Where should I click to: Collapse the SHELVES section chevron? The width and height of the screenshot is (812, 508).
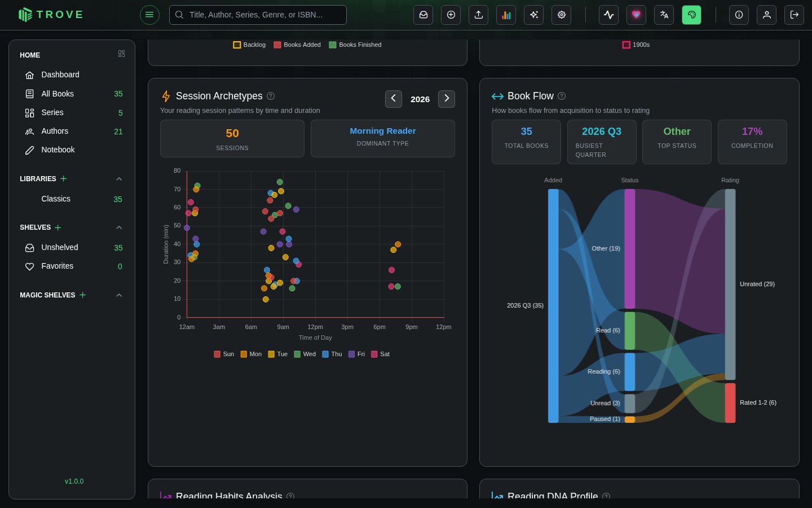pos(119,227)
